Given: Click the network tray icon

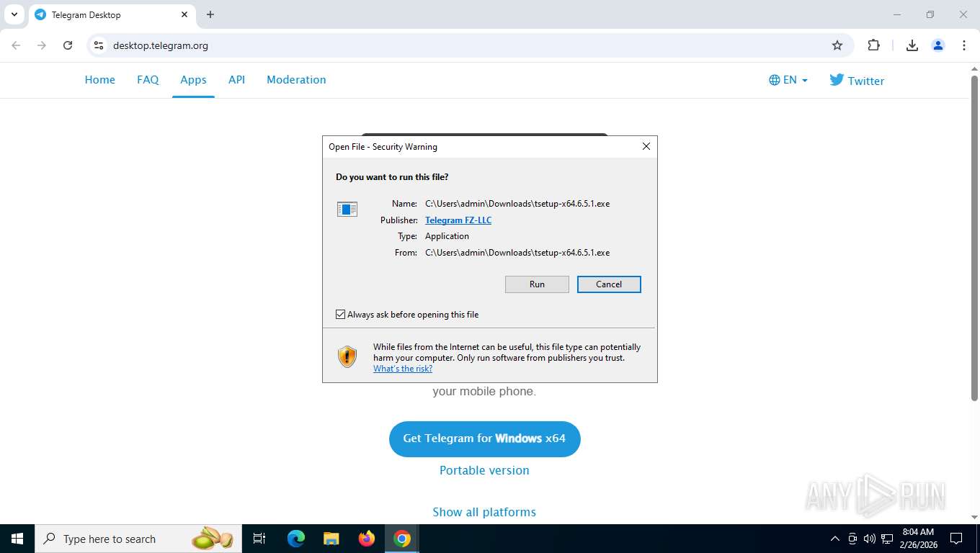Looking at the screenshot, I should click(x=887, y=539).
